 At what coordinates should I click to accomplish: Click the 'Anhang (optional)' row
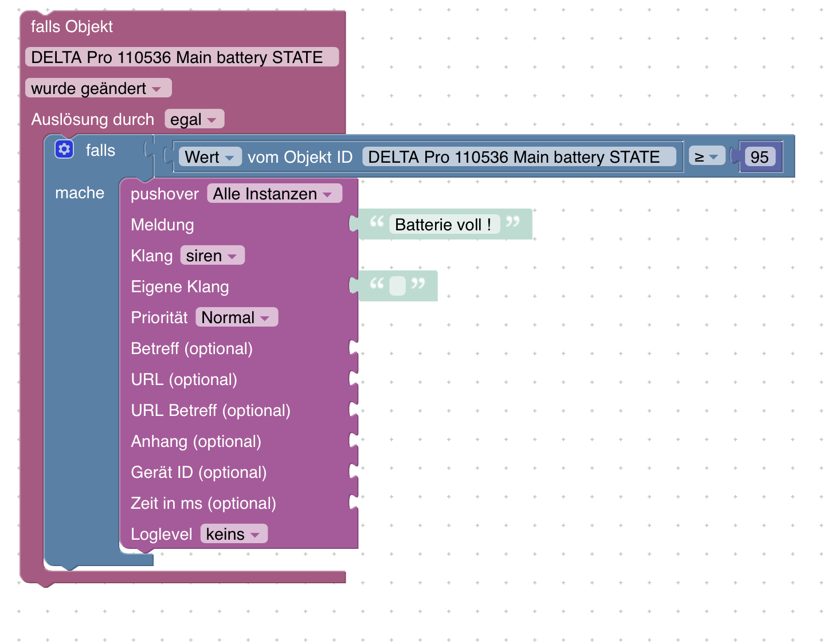tap(196, 441)
